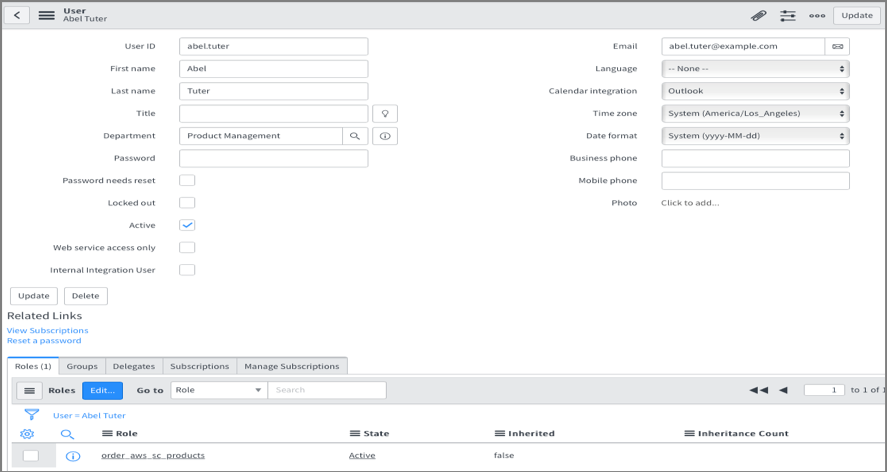Viewport: 887px width, 472px height.
Task: Open the Time zone dropdown
Action: 755,113
